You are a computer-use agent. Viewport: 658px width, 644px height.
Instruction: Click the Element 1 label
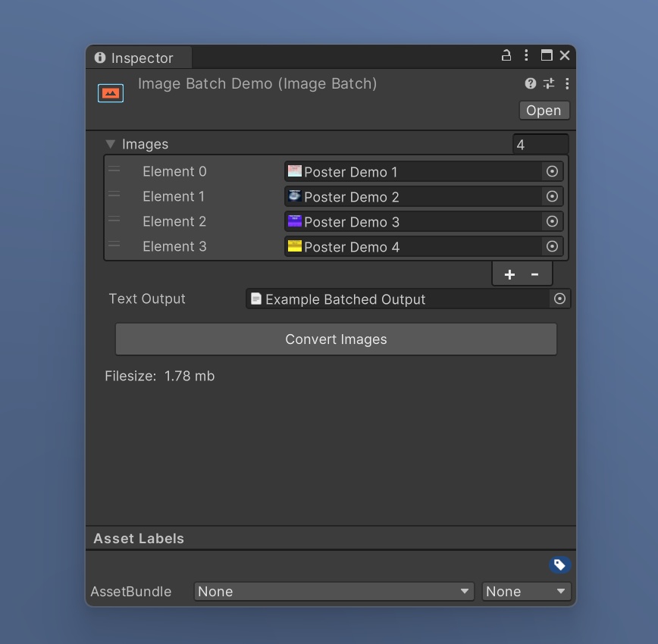point(174,196)
